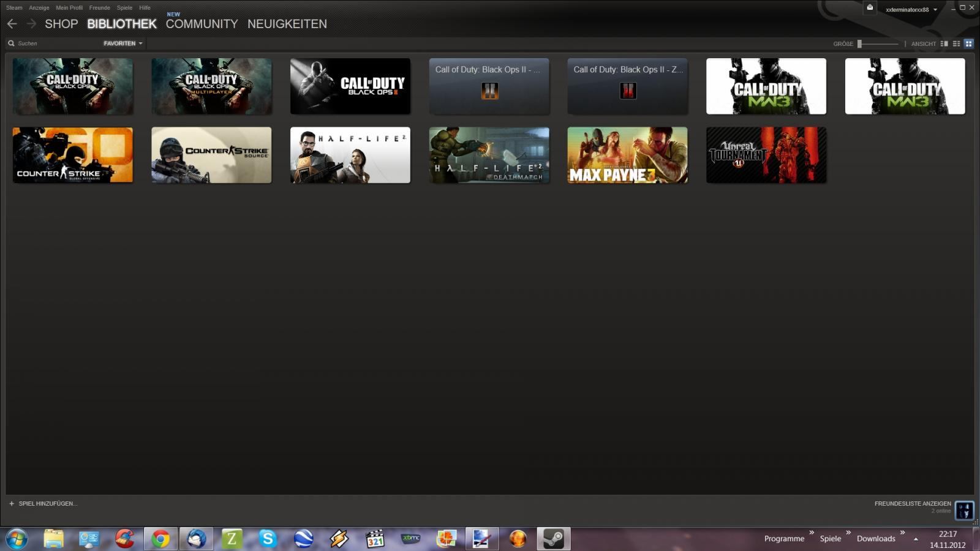Open the friends list avatar icon
The width and height of the screenshot is (980, 551).
tap(964, 510)
